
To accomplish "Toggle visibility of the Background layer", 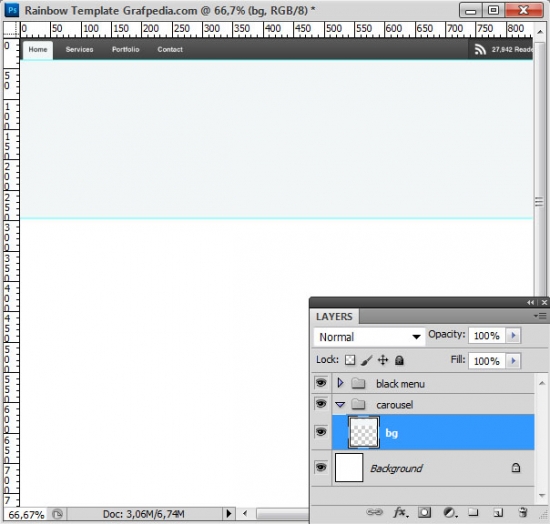I will point(321,468).
